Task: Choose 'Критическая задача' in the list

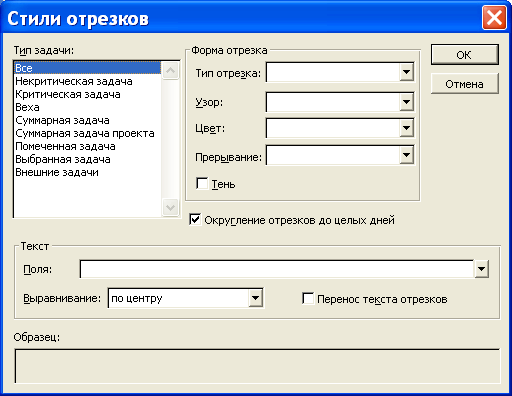Action: click(x=88, y=94)
